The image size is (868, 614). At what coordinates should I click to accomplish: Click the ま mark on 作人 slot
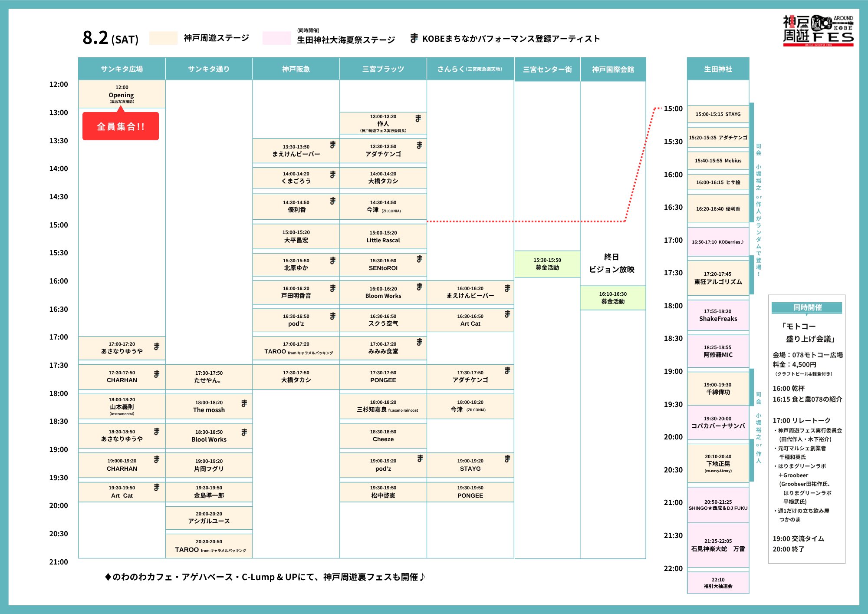(418, 118)
